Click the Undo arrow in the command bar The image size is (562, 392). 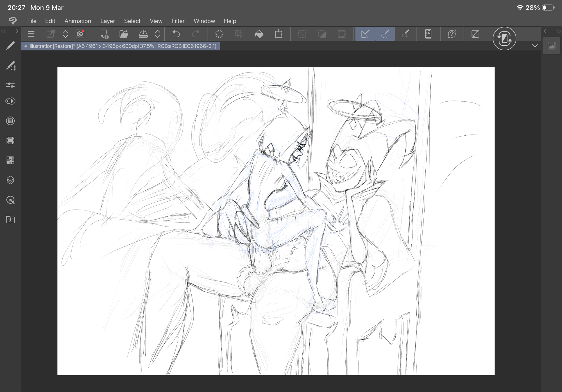click(176, 34)
